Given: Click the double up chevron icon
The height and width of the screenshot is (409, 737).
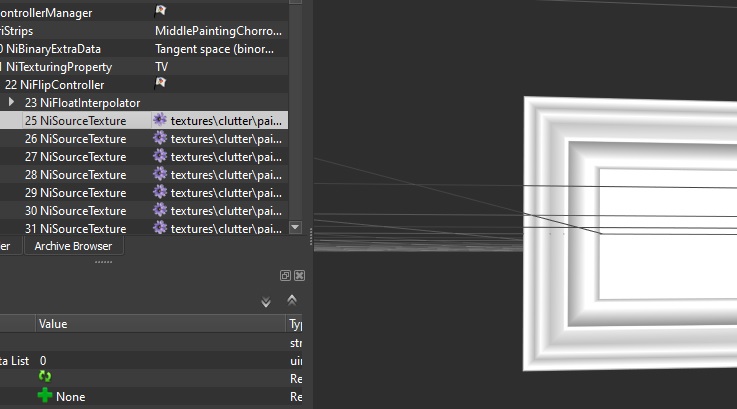Looking at the screenshot, I should [x=292, y=300].
